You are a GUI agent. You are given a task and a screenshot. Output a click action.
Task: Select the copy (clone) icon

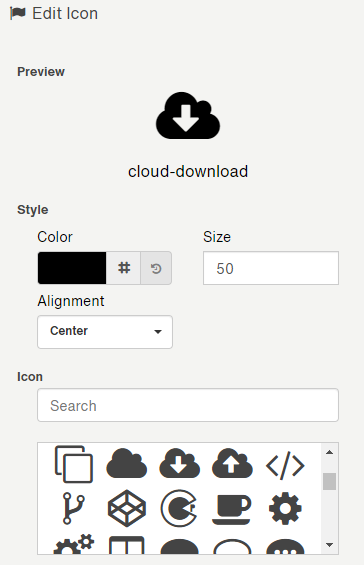(x=74, y=464)
